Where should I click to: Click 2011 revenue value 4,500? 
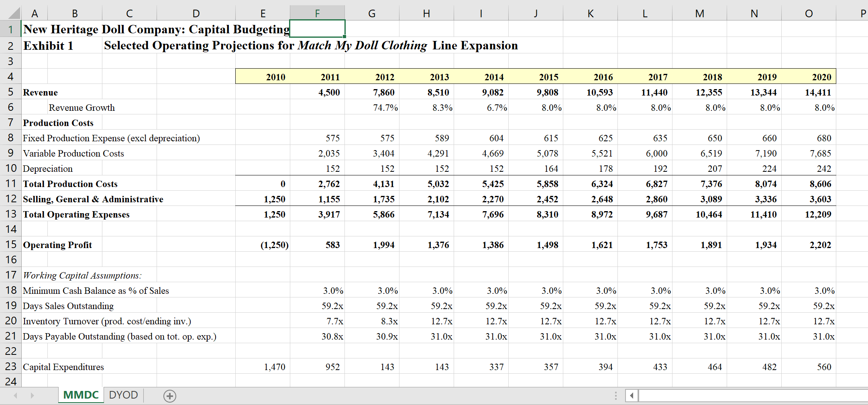[329, 92]
